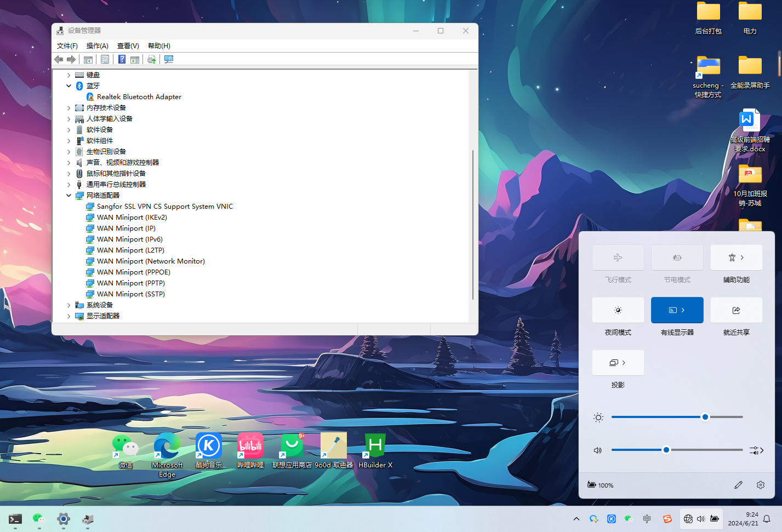Screen dimensions: 782x532
Task: Select WAN Miniport (L2TP) adapter
Action: tap(130, 250)
